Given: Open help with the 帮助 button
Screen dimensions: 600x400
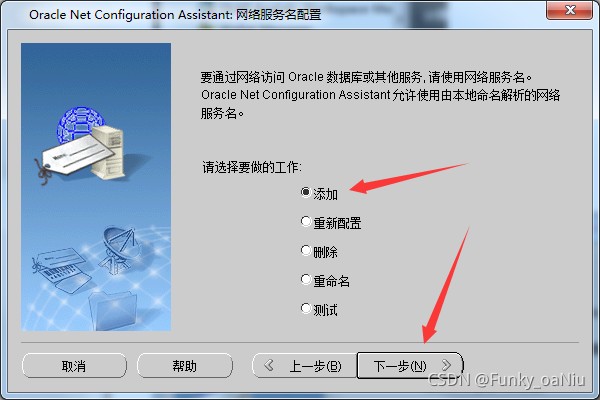Looking at the screenshot, I should click(x=185, y=366).
